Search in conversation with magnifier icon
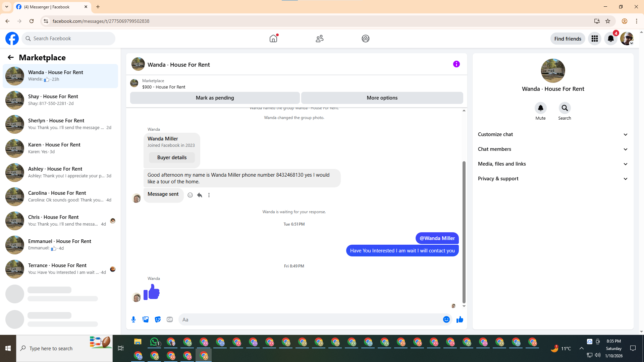644x362 pixels. tap(565, 108)
